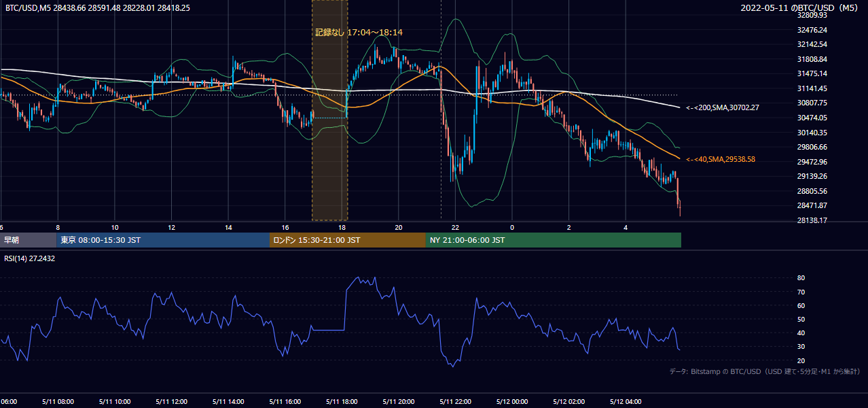Image resolution: width=868 pixels, height=408 pixels.
Task: Click the bottom axis label 5/12 02:00
Action: [x=569, y=401]
